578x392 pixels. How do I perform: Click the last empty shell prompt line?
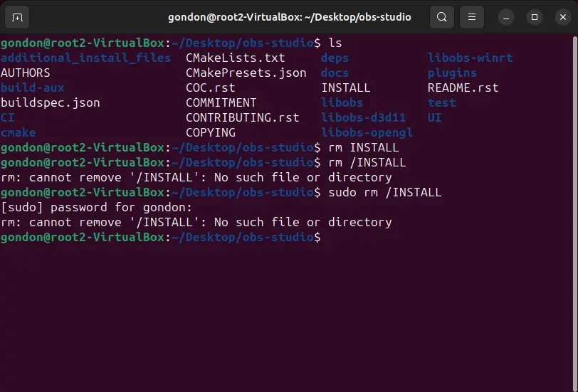pyautogui.click(x=161, y=238)
